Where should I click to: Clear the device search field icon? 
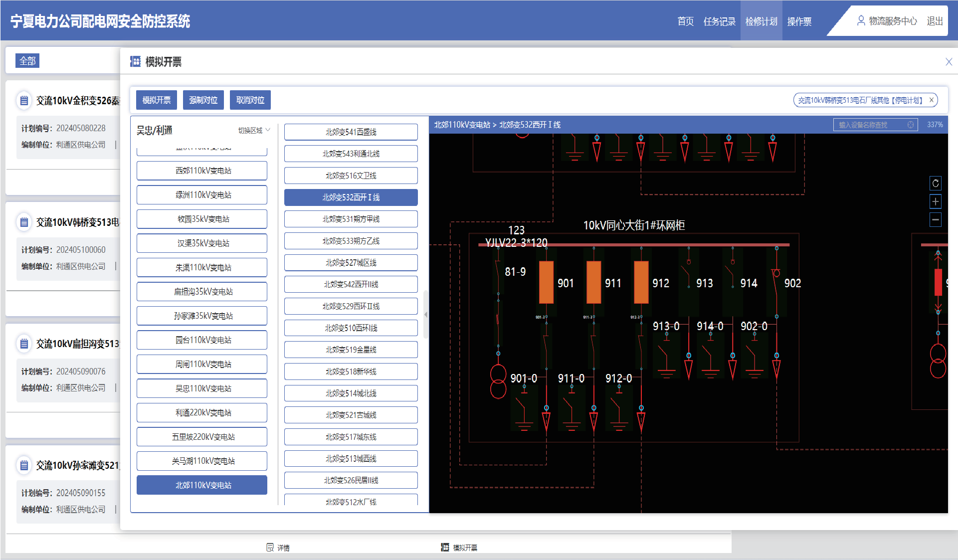point(911,125)
